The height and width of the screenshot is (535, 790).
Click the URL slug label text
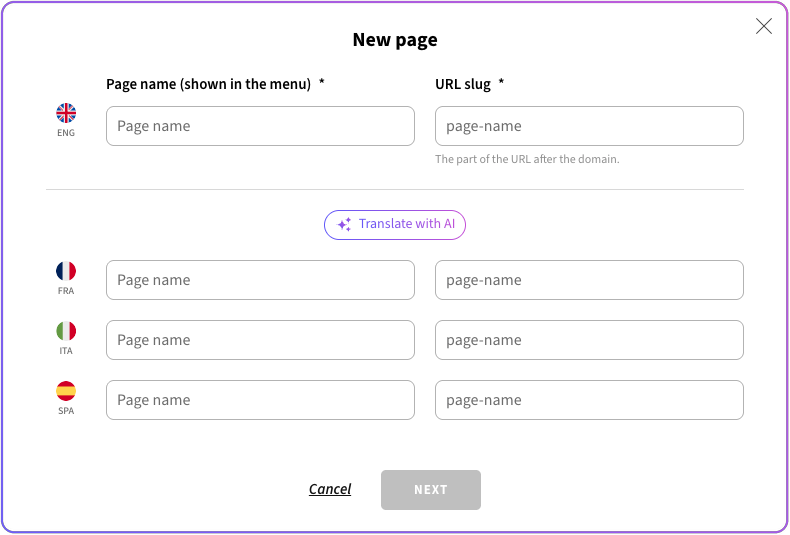[463, 84]
